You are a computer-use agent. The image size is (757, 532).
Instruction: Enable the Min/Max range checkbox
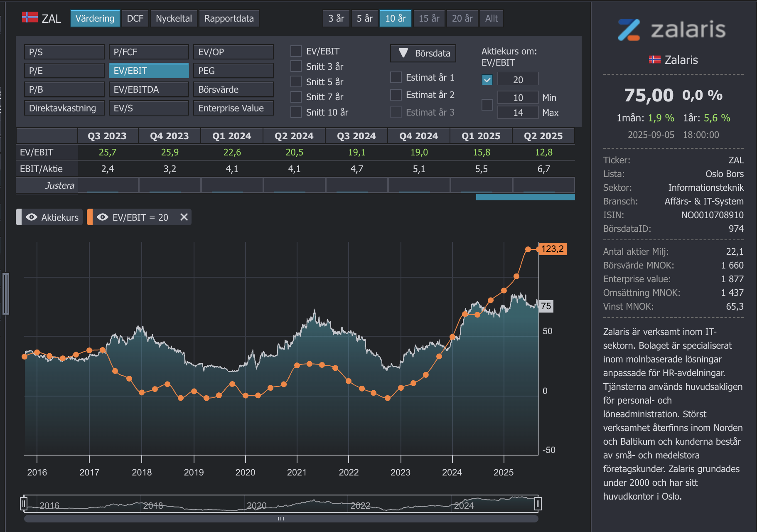click(x=487, y=105)
